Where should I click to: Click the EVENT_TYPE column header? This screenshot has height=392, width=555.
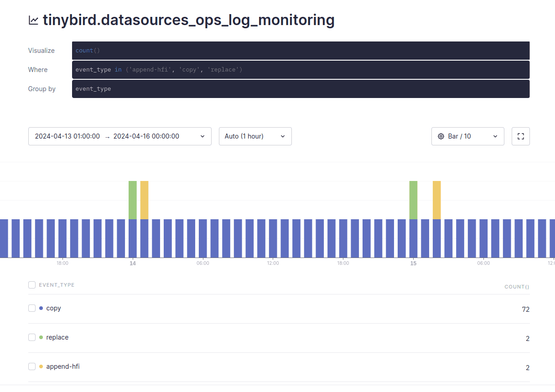coord(57,285)
